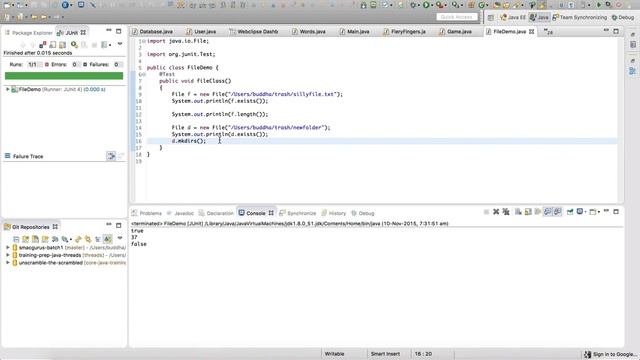The width and height of the screenshot is (640, 360).
Task: Click the Run Last Tool icon with red toolbox
Action: point(439,5)
